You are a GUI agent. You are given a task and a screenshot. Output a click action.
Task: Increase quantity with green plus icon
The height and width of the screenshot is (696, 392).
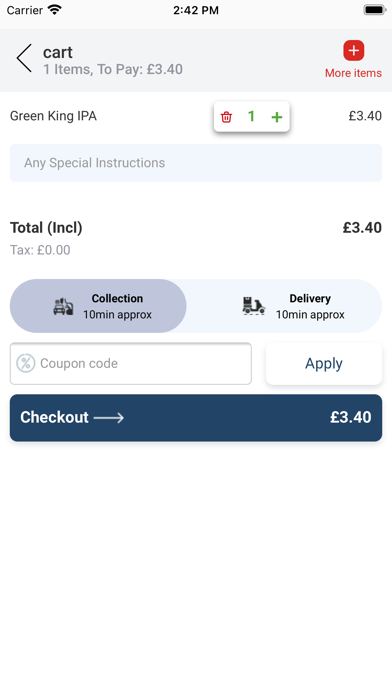pos(277,117)
